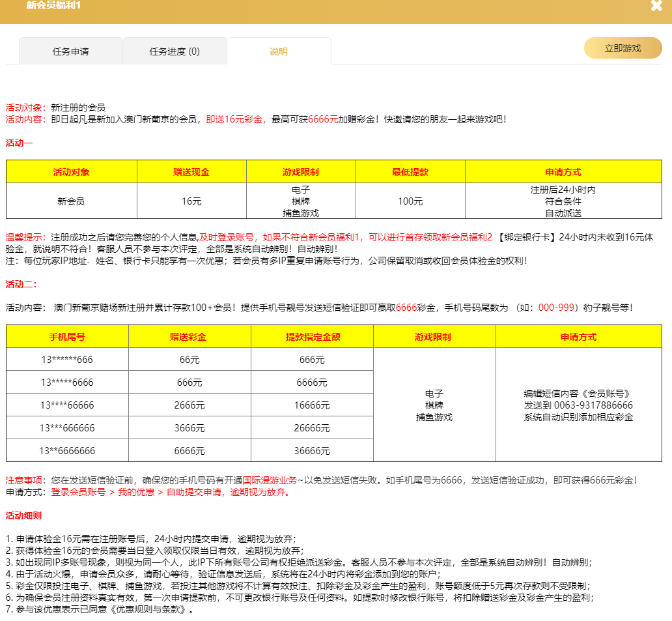Click the 13******666 phone row

[67, 360]
